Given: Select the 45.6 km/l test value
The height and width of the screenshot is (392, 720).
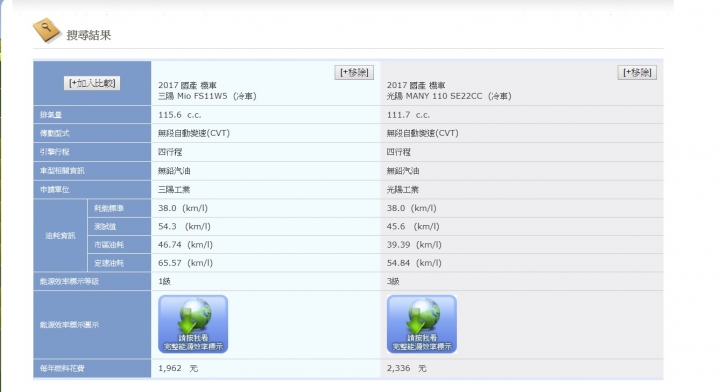Looking at the screenshot, I should coord(413,226).
